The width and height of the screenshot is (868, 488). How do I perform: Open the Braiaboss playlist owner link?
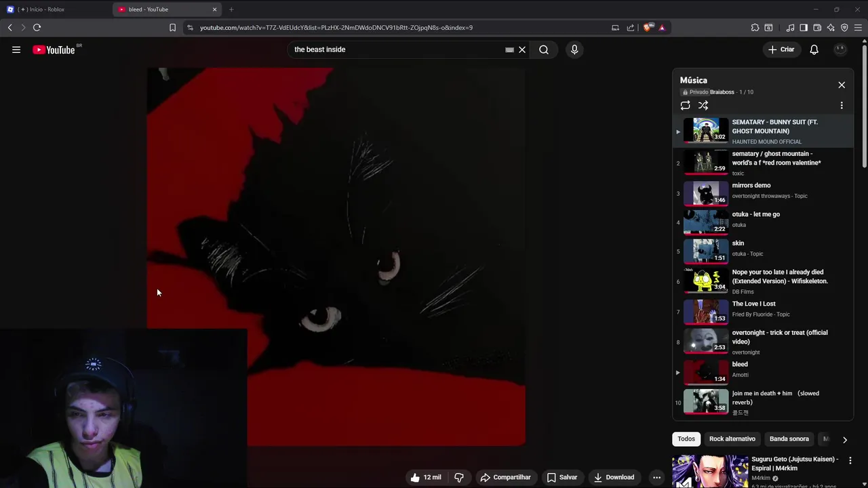pos(722,92)
